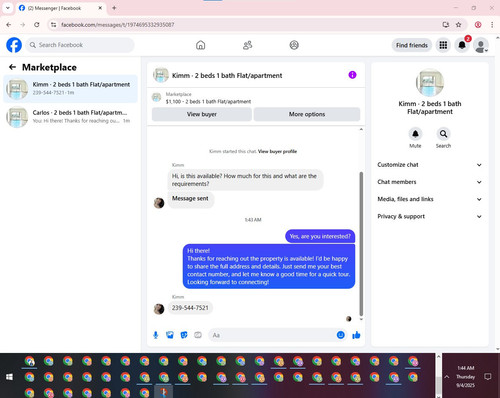Click the chat vertical scrollbar thumb

[x=361, y=244]
